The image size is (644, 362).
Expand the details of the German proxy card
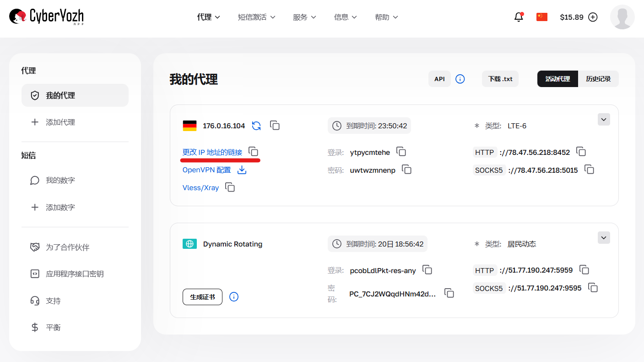pos(604,119)
